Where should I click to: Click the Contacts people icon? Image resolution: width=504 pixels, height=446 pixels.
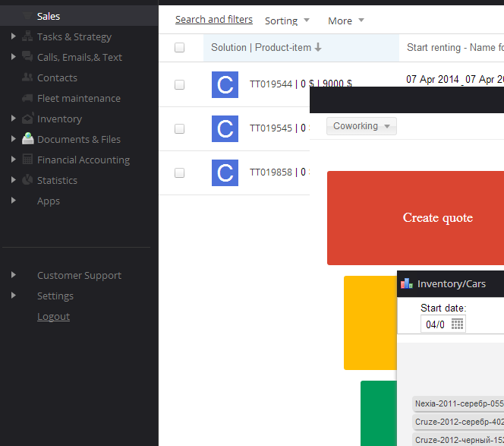27,77
